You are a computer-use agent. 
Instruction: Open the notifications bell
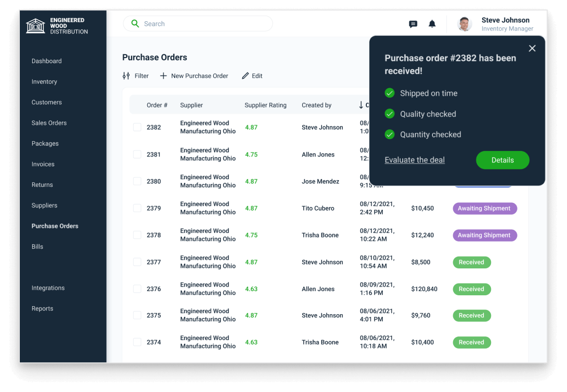(432, 24)
